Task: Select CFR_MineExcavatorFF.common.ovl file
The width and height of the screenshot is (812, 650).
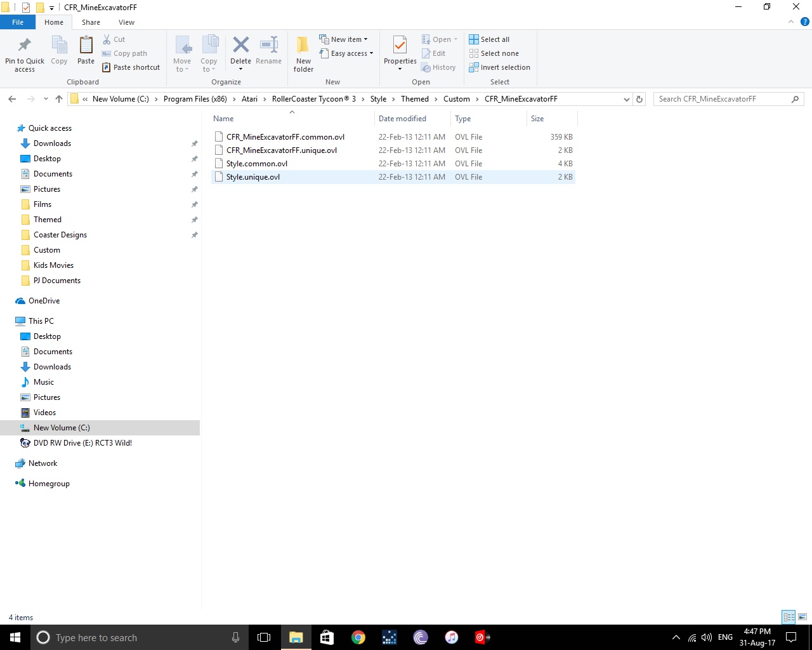Action: coord(393,137)
